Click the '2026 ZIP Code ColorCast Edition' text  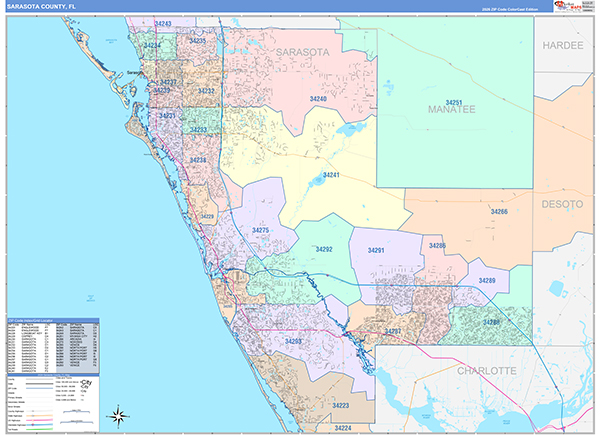pyautogui.click(x=509, y=9)
